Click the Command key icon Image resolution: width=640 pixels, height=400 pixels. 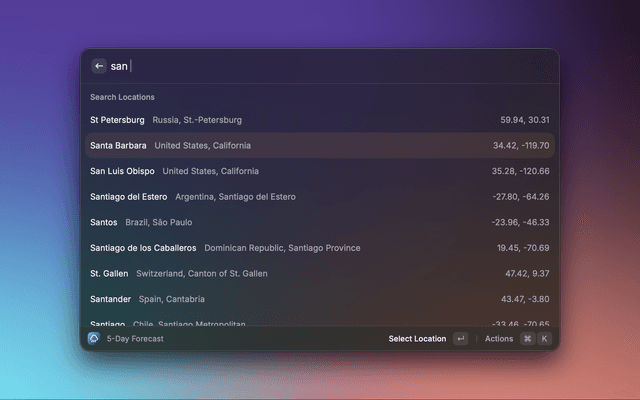pos(527,339)
